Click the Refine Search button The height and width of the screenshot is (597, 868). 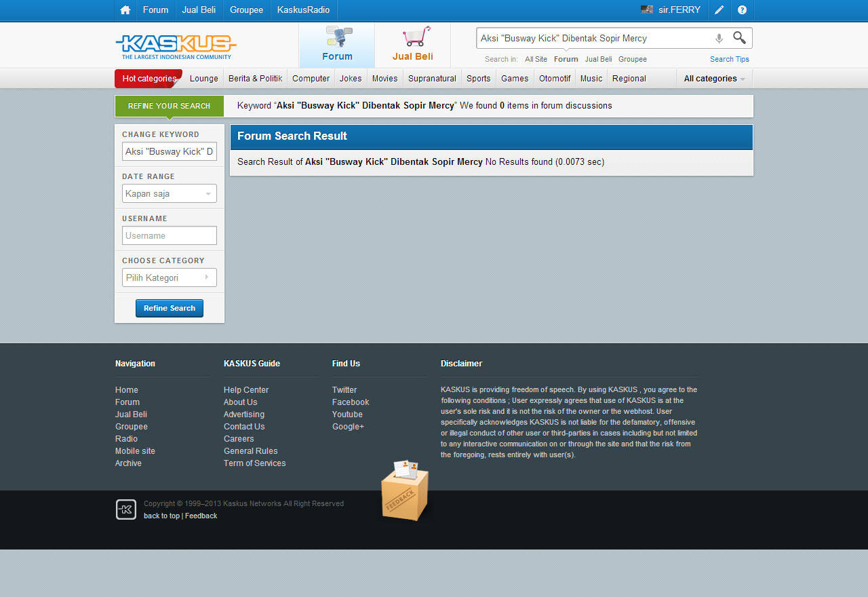[170, 308]
